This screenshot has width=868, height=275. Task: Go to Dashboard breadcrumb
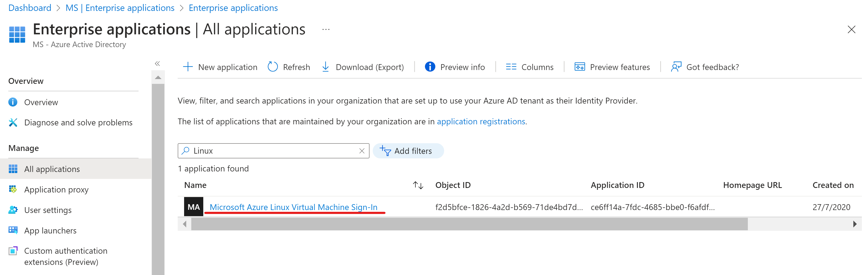coord(30,8)
